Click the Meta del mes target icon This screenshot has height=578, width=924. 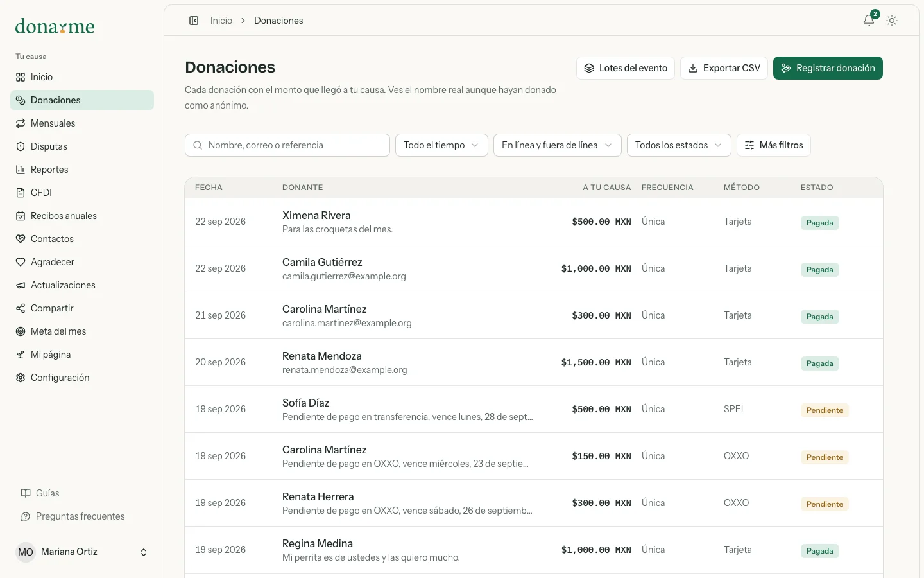pyautogui.click(x=21, y=331)
